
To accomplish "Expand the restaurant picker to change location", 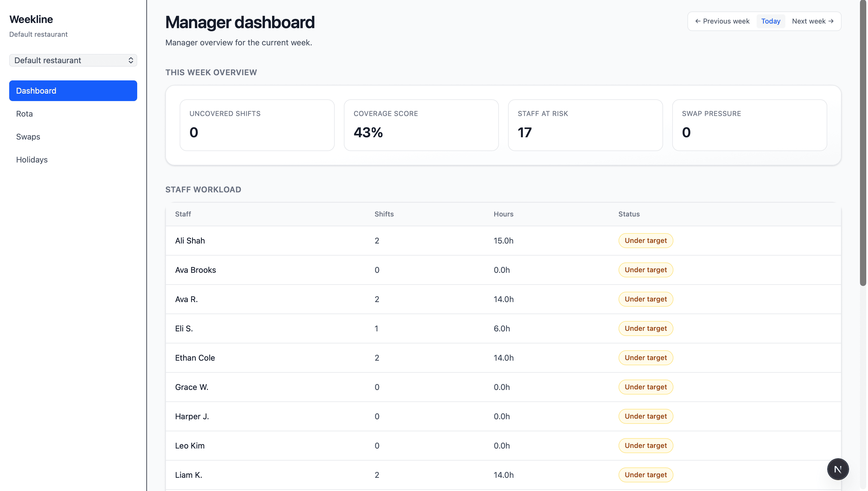I will [x=73, y=60].
